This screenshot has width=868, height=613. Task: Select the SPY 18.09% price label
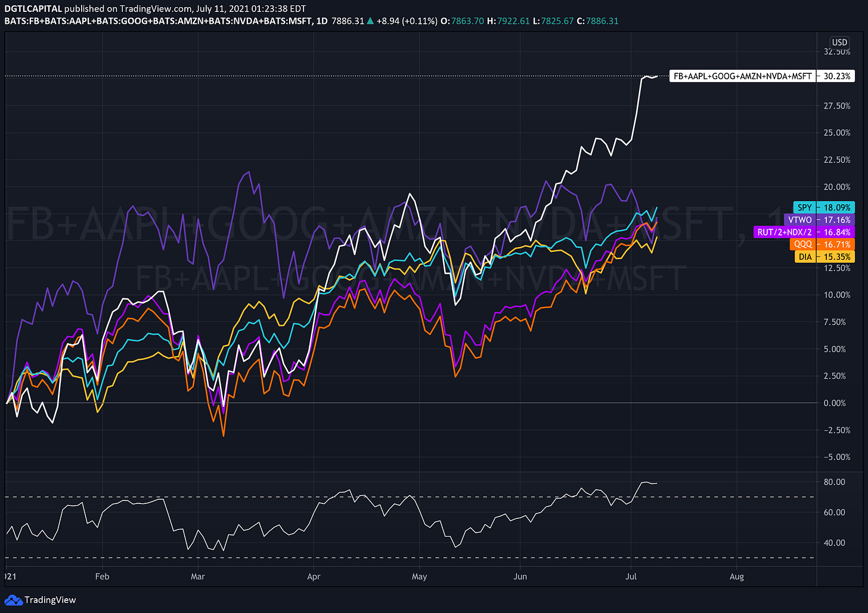(824, 207)
